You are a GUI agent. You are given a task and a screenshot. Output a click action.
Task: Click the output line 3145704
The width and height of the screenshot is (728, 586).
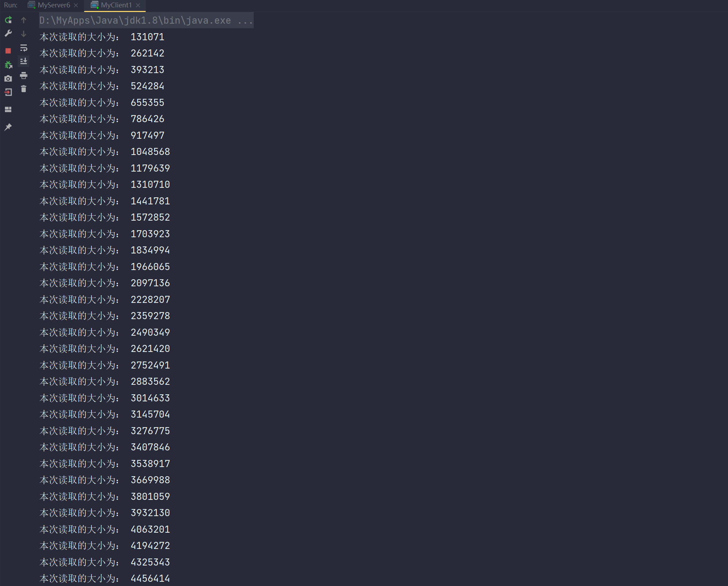point(105,414)
